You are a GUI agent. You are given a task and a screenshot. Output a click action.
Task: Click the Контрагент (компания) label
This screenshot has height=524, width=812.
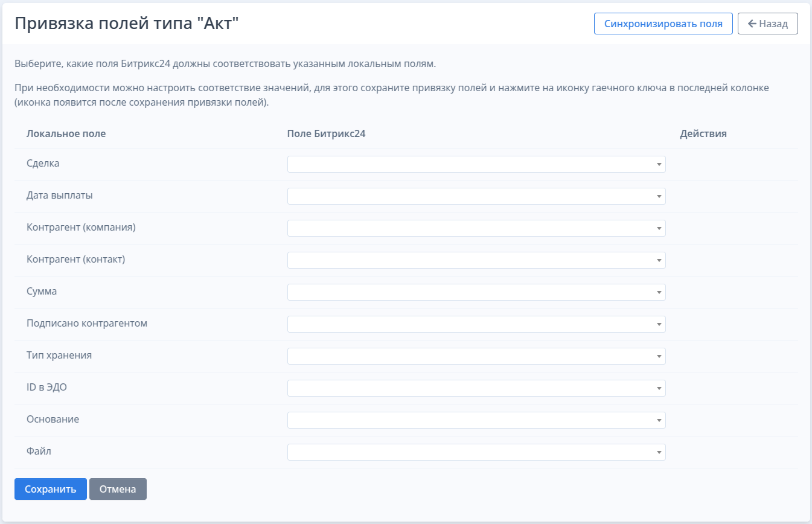(82, 227)
